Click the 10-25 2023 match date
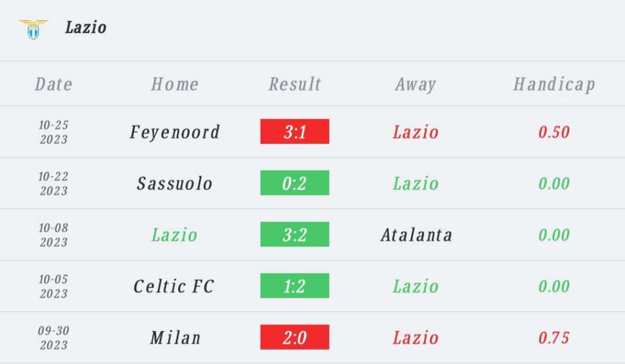625x364 pixels. 54,132
